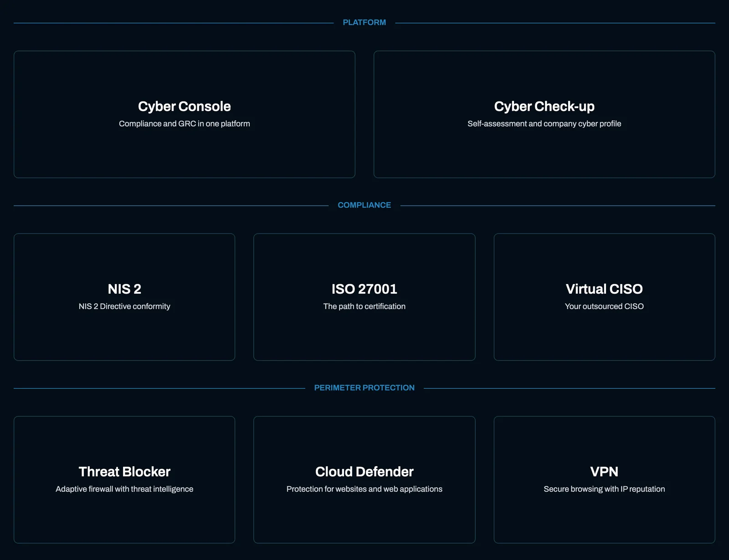The width and height of the screenshot is (729, 560).
Task: Open the VPN card
Action: coord(605,479)
